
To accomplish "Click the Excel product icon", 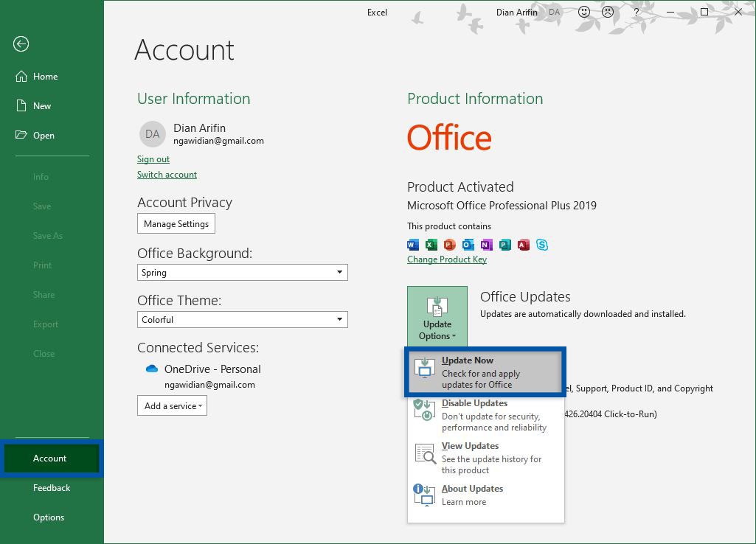I will 431,244.
